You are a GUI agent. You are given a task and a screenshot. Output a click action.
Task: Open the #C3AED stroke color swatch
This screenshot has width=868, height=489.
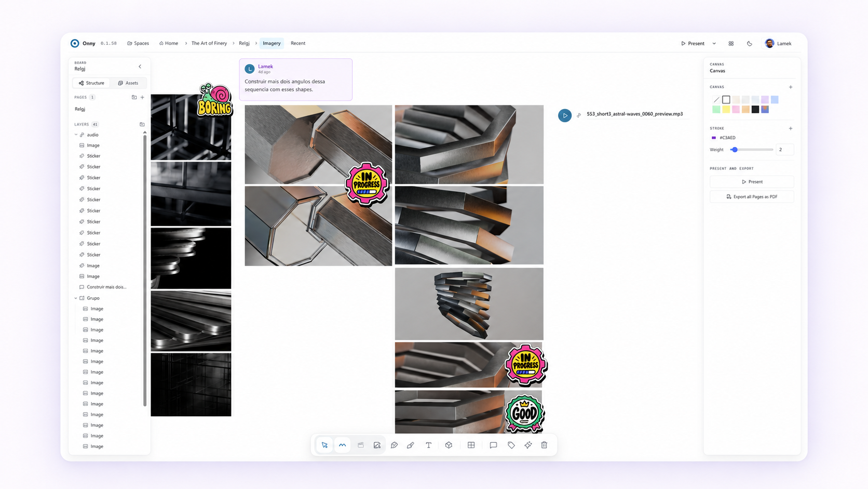pos(714,138)
